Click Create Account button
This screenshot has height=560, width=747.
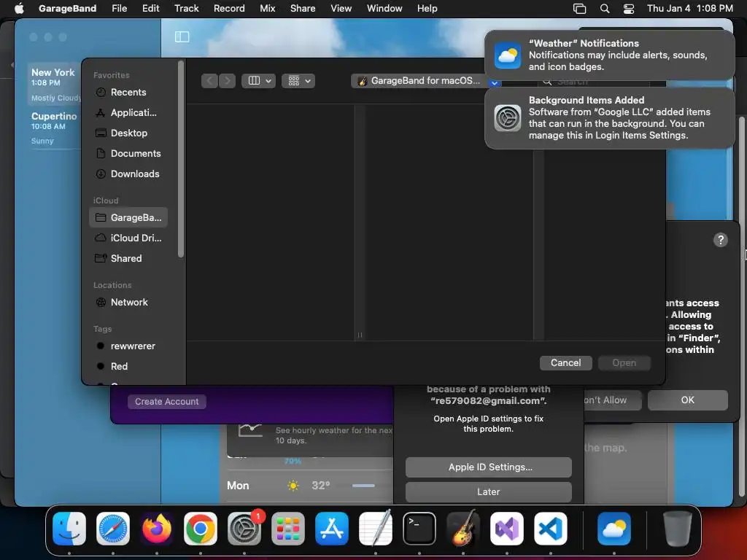tap(167, 402)
